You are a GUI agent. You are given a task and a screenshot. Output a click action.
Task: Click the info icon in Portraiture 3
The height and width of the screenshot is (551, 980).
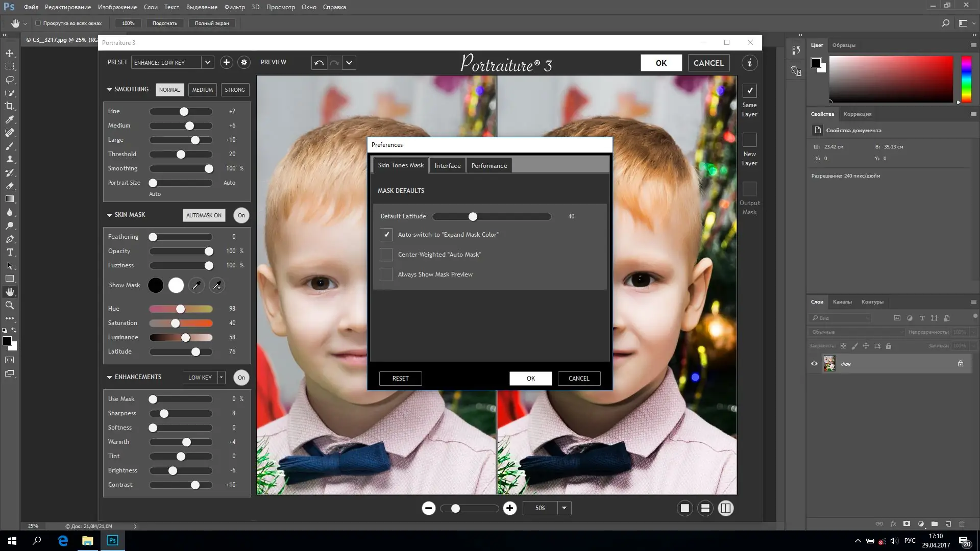click(749, 62)
